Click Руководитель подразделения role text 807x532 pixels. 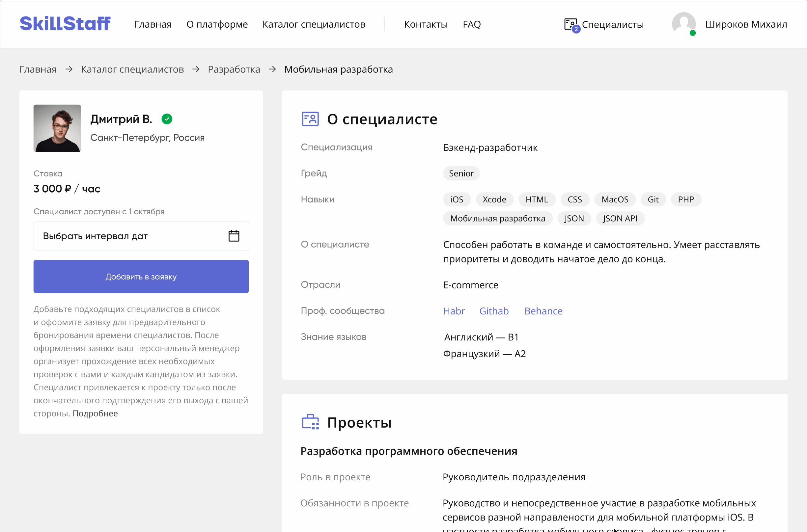[514, 477]
